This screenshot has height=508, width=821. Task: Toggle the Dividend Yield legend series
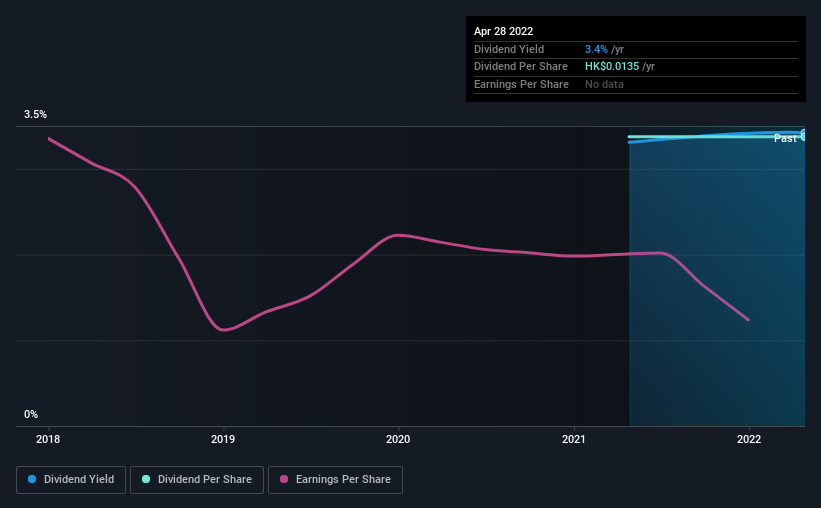point(71,480)
